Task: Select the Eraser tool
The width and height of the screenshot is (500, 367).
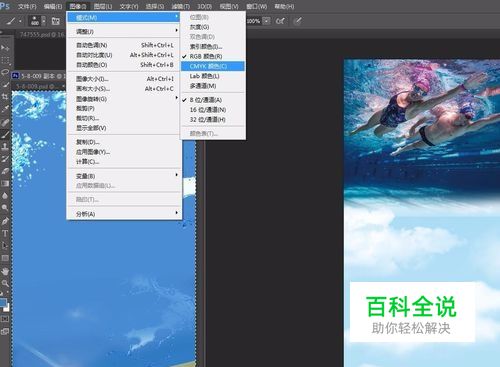Action: (x=5, y=171)
